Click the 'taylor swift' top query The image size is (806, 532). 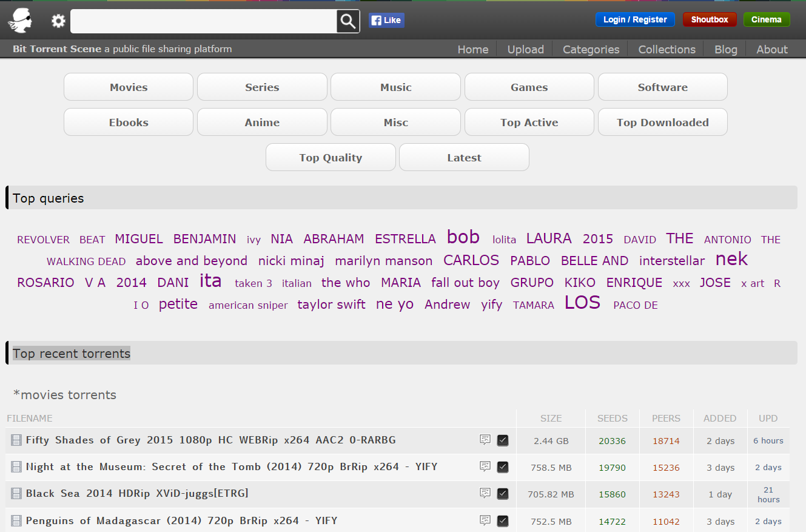[332, 305]
